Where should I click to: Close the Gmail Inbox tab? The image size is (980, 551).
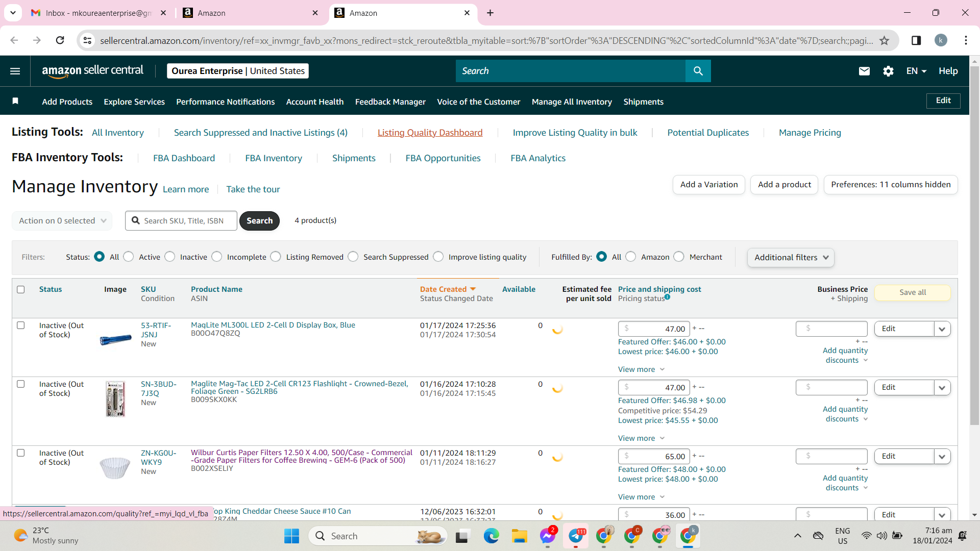click(163, 13)
